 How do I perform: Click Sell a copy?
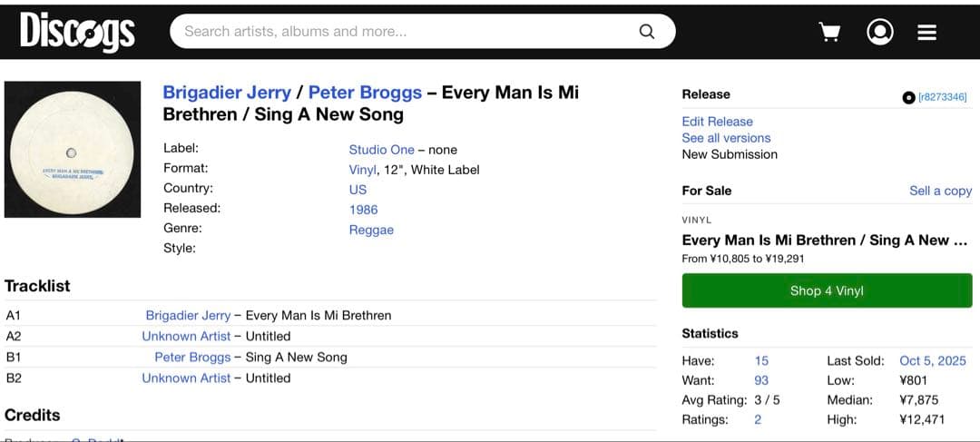[x=941, y=191]
